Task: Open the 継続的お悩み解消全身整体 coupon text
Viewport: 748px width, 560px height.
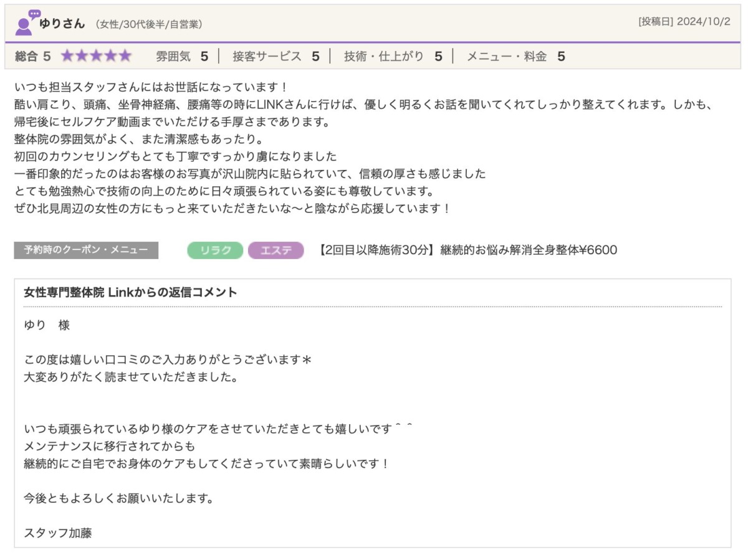Action: (467, 250)
